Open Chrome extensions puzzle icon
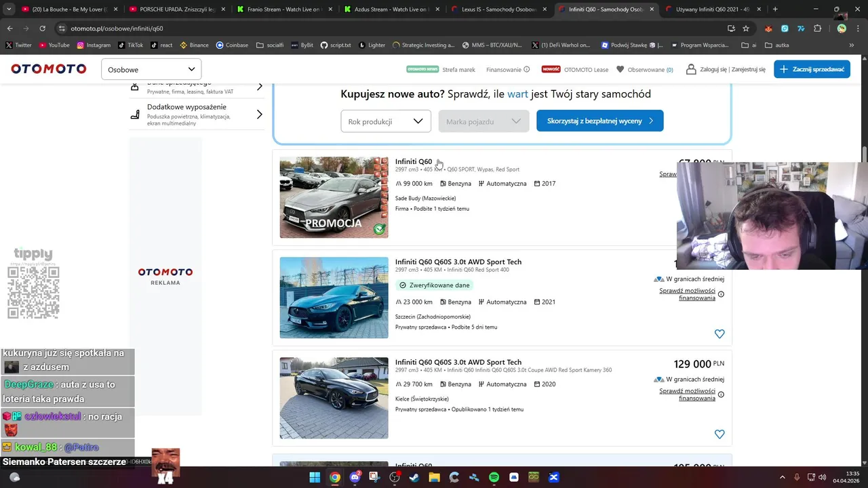The width and height of the screenshot is (868, 488). pos(817,28)
